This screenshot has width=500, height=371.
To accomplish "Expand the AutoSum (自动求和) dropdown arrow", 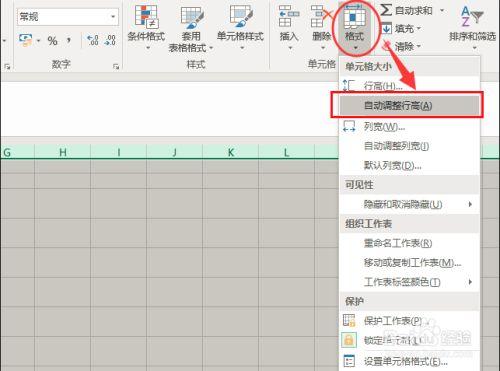I will coord(442,11).
